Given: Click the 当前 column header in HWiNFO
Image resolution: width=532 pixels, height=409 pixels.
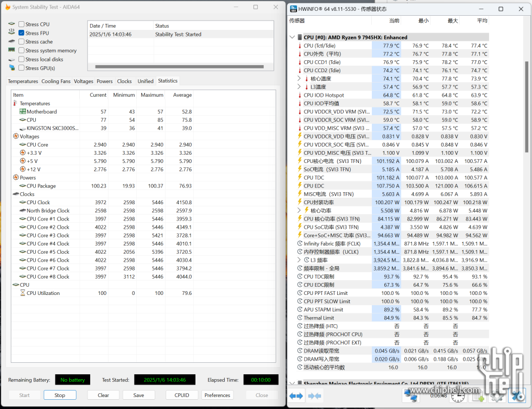Looking at the screenshot, I should (394, 21).
